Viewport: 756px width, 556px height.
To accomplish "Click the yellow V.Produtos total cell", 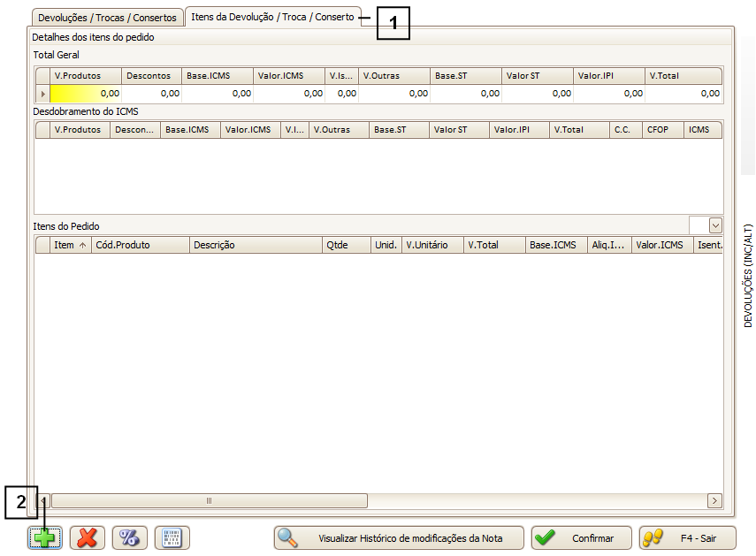I will click(85, 93).
